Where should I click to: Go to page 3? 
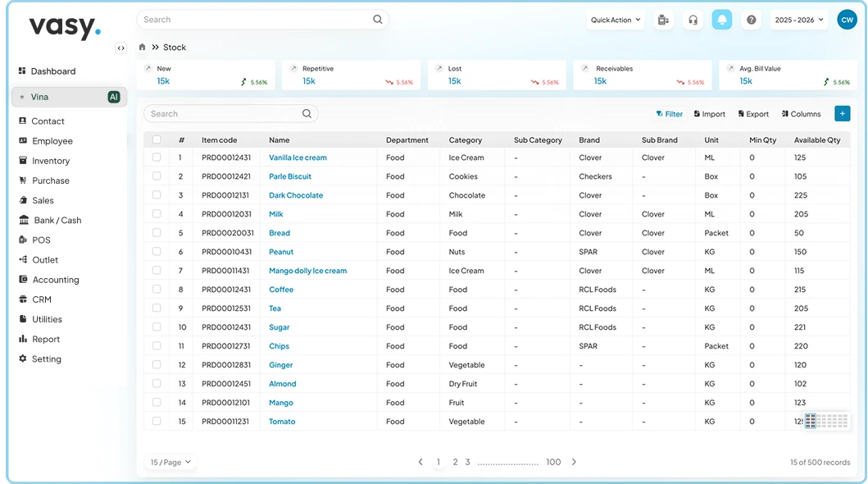(468, 462)
